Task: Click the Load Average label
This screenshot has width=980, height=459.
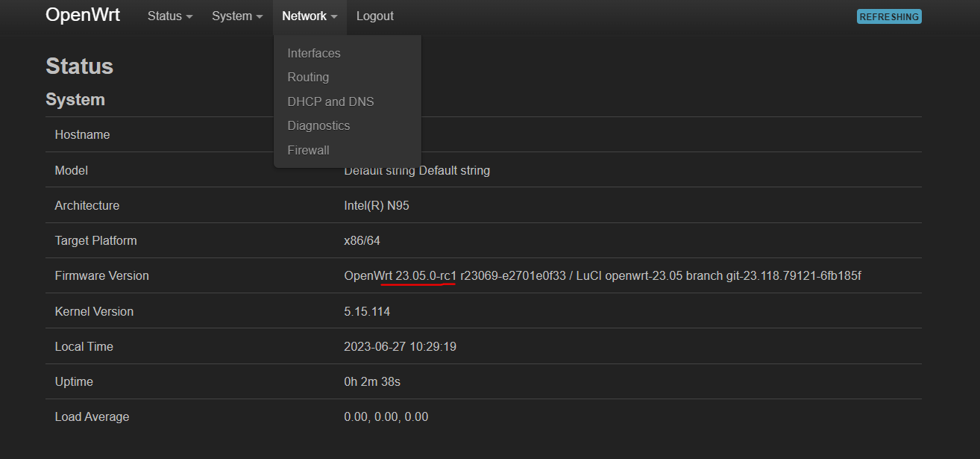Action: pyautogui.click(x=92, y=417)
